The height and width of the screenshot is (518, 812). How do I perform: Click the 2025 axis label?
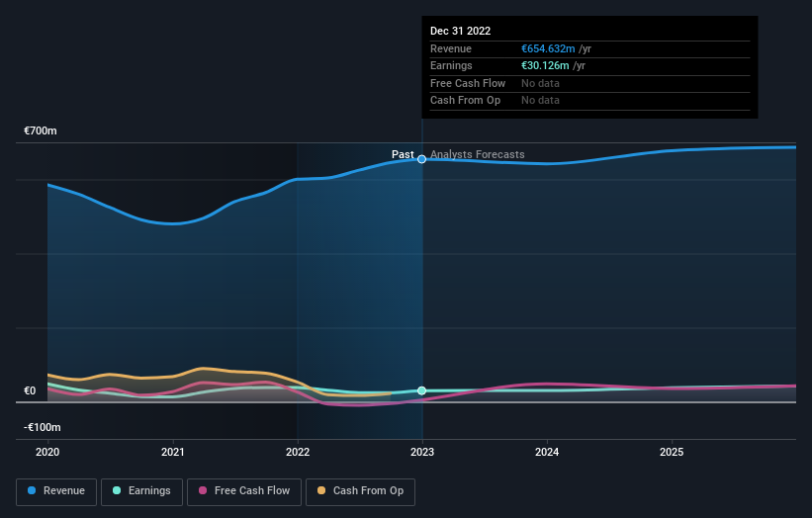[x=672, y=453]
